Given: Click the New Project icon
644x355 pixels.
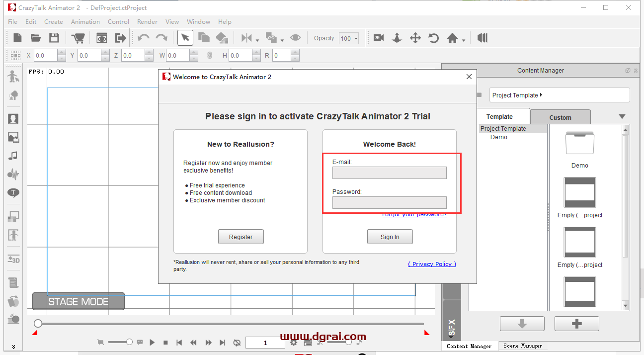Looking at the screenshot, I should (x=17, y=38).
